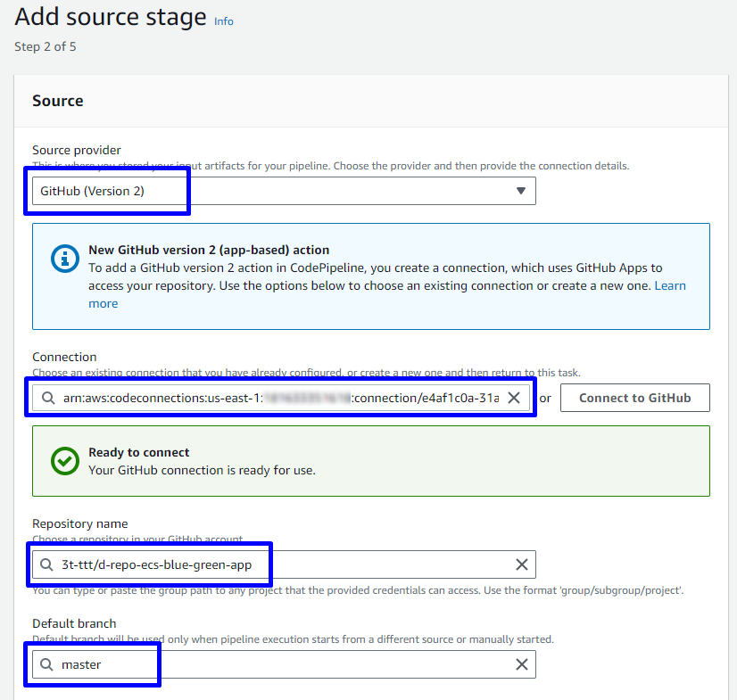The height and width of the screenshot is (700, 737).
Task: Click the Add source stage page title
Action: pos(111,17)
